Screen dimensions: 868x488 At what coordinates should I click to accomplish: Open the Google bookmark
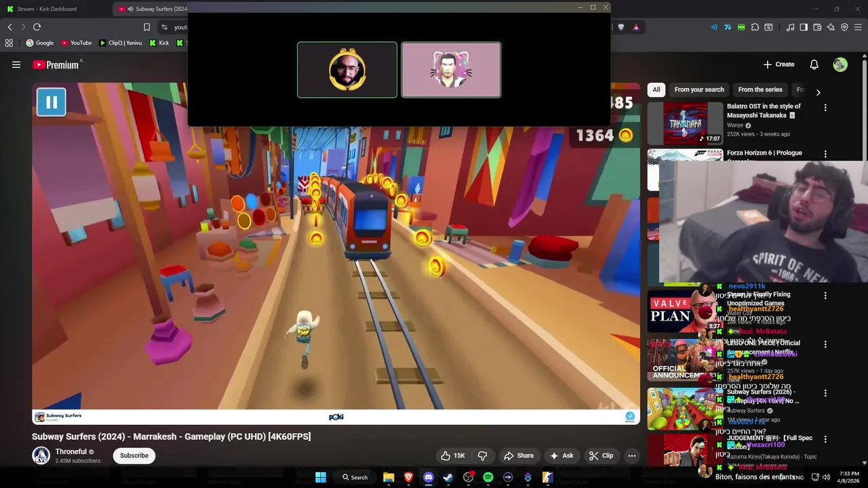tap(39, 43)
